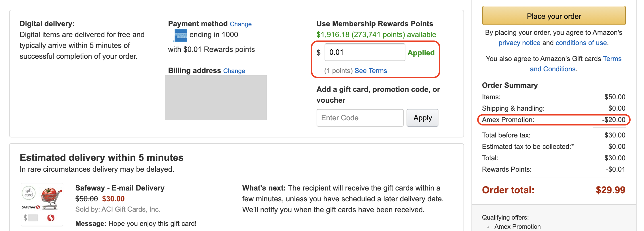Click the Amex Promotion summary line
Viewport: 644px width, 231px height.
coord(553,120)
